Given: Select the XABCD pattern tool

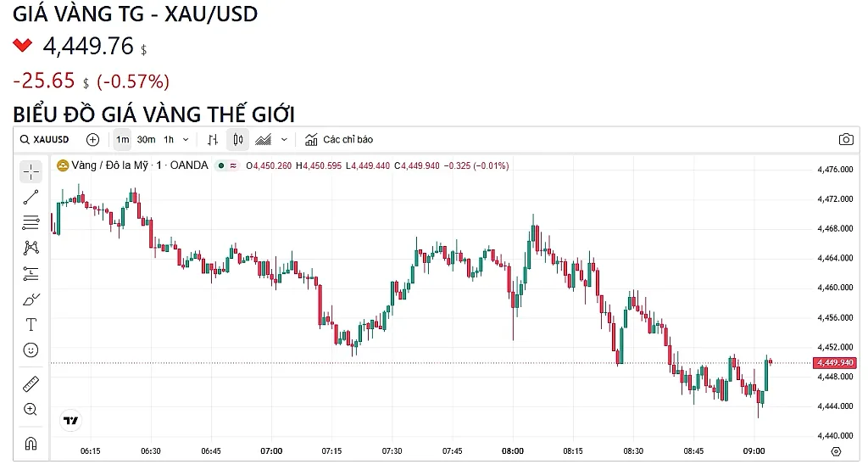Looking at the screenshot, I should coord(31,248).
